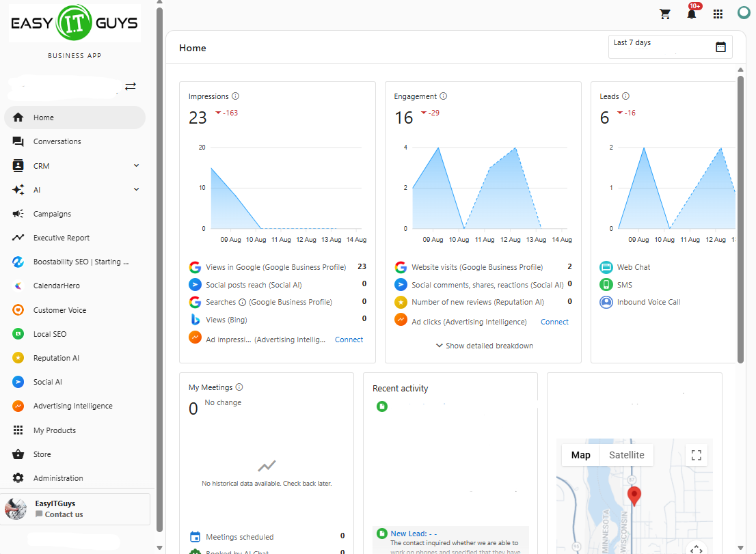Go to Home in the sidebar
This screenshot has height=554, width=756.
(75, 117)
